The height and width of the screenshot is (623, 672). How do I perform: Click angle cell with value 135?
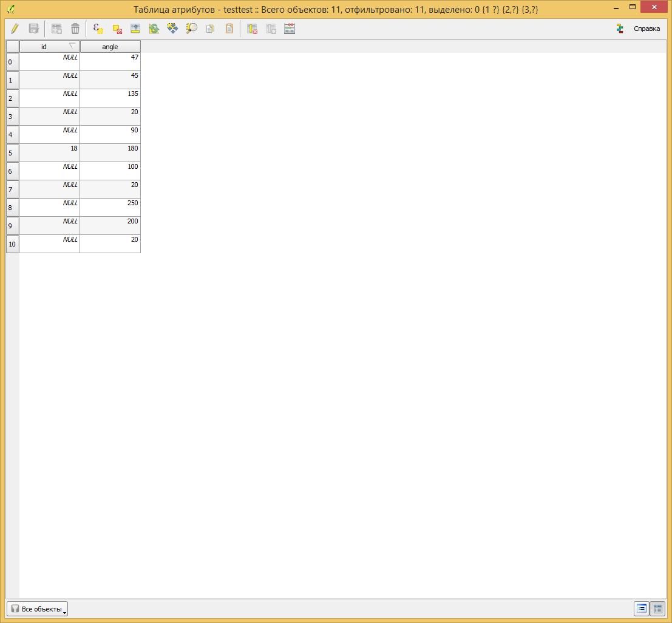click(110, 98)
